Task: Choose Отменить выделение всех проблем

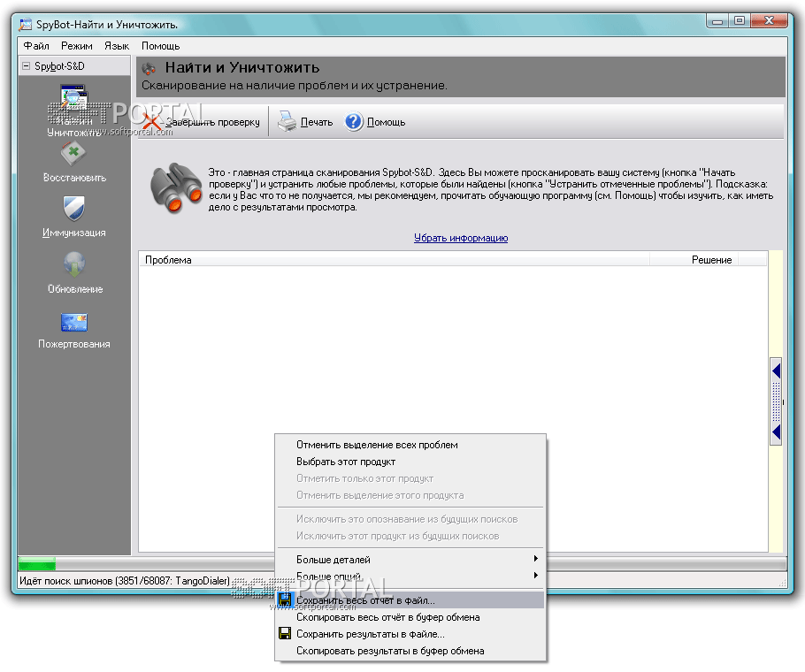Action: pos(410,445)
